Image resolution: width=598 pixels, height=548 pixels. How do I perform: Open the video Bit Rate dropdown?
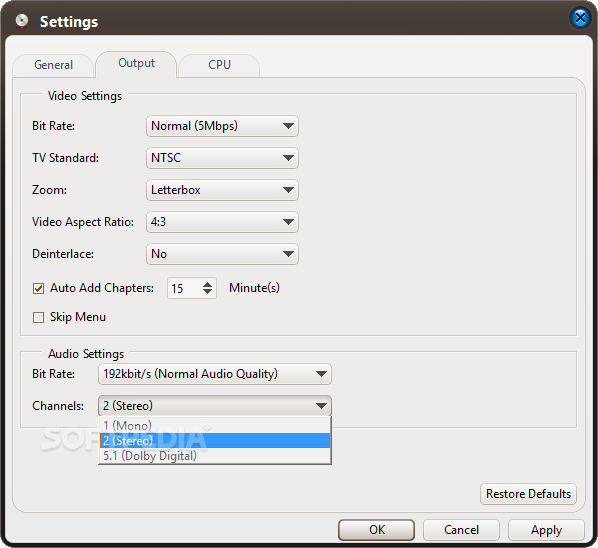pyautogui.click(x=222, y=126)
